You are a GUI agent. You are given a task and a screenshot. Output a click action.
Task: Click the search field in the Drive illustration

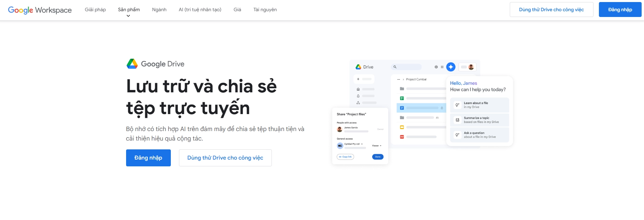406,67
